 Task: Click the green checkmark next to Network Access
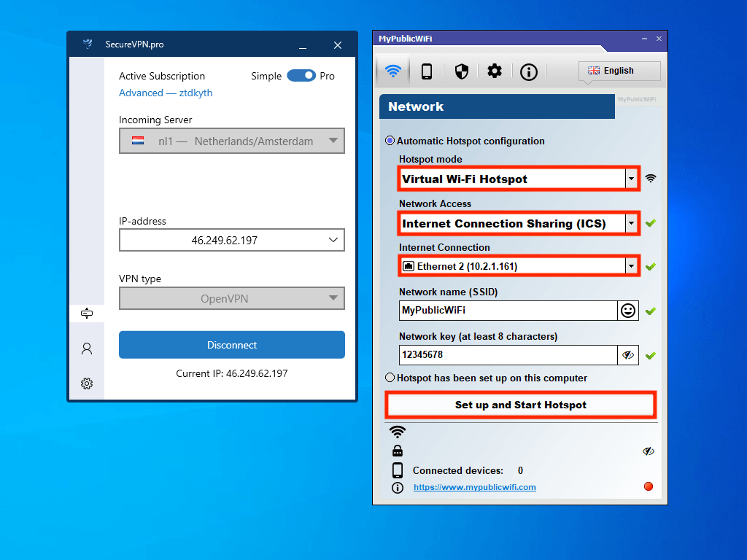(650, 223)
